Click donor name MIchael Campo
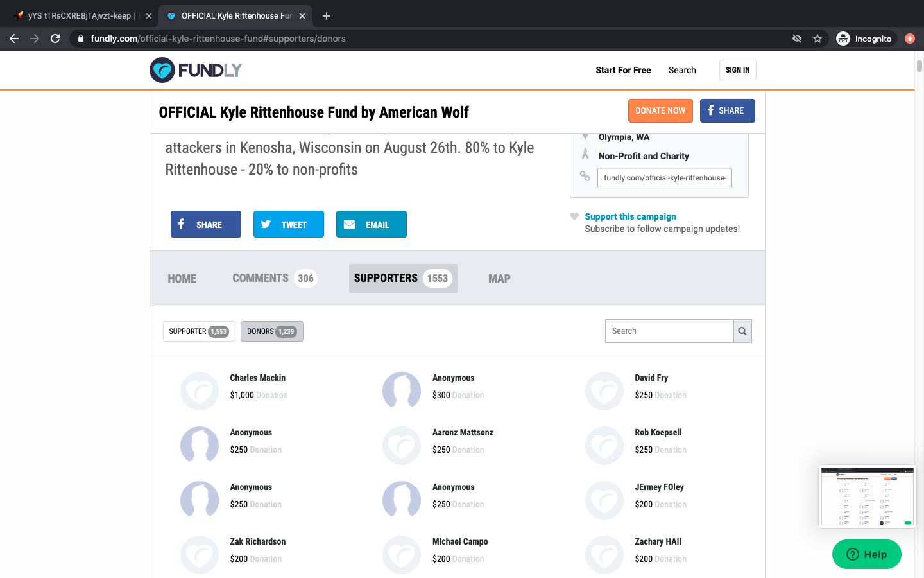924x578 pixels. [x=460, y=541]
